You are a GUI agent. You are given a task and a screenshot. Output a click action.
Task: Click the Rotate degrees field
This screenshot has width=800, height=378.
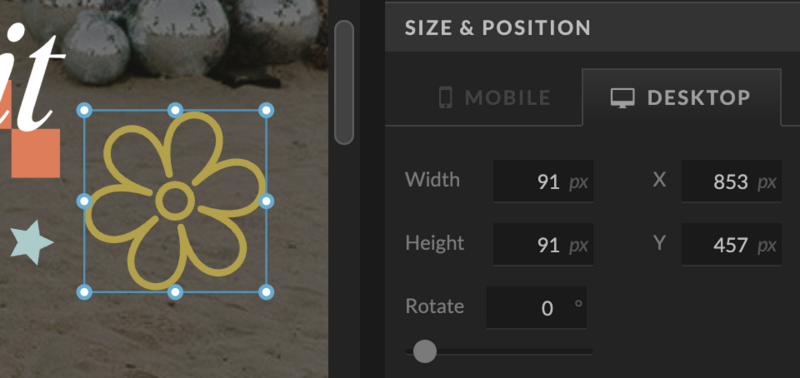coord(536,308)
